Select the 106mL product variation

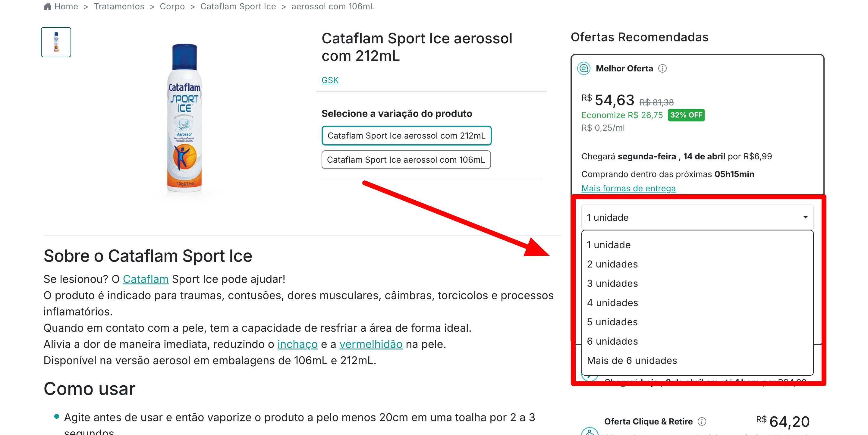[406, 160]
